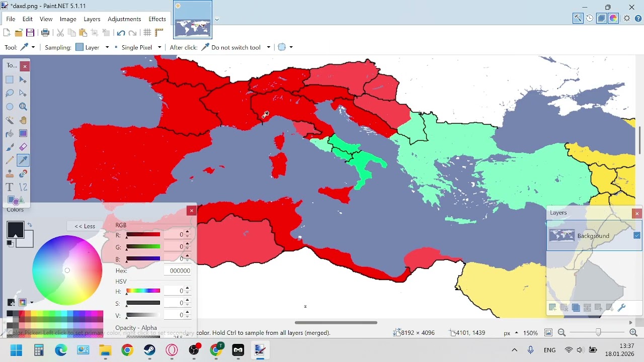Image resolution: width=644 pixels, height=362 pixels.
Task: Click the daxd.png image thumbnail
Action: (x=193, y=20)
